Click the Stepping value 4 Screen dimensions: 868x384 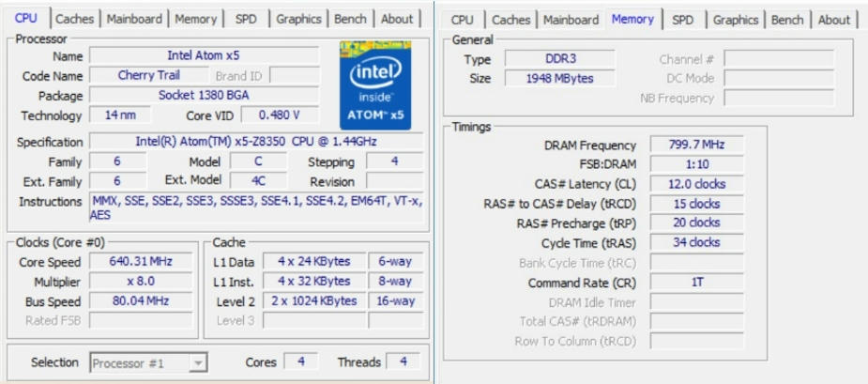coord(395,161)
